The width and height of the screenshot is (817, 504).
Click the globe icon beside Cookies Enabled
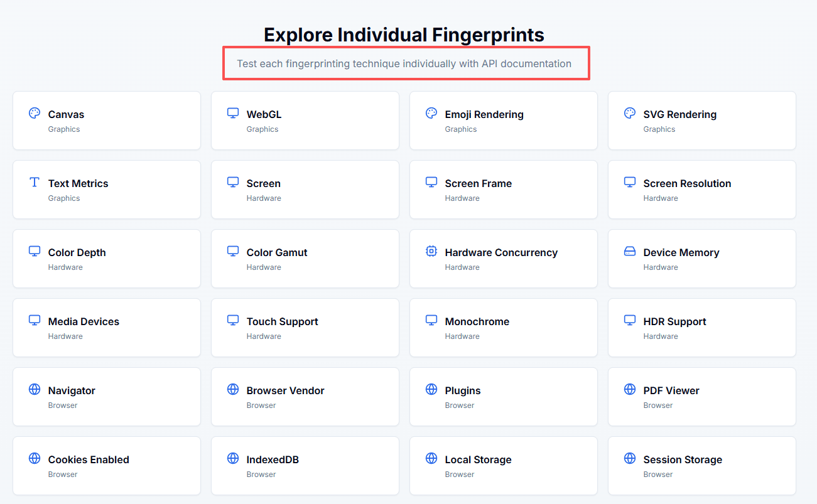[x=35, y=458]
